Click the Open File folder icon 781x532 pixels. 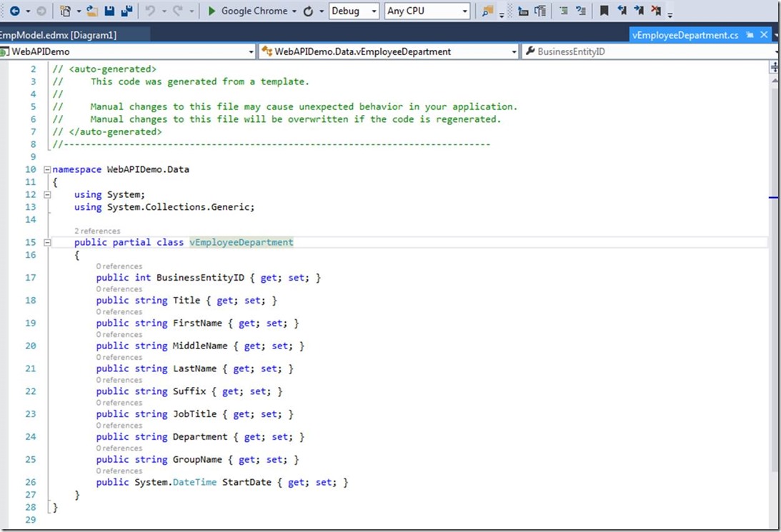tap(91, 11)
